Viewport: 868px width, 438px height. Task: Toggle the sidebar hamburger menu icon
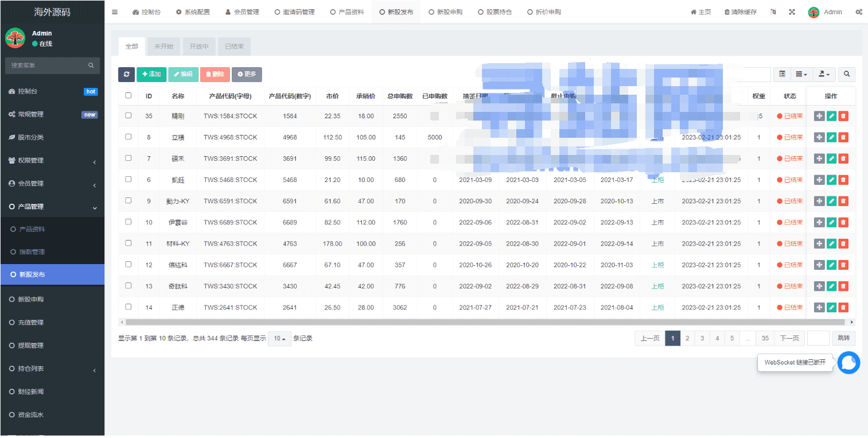click(115, 12)
